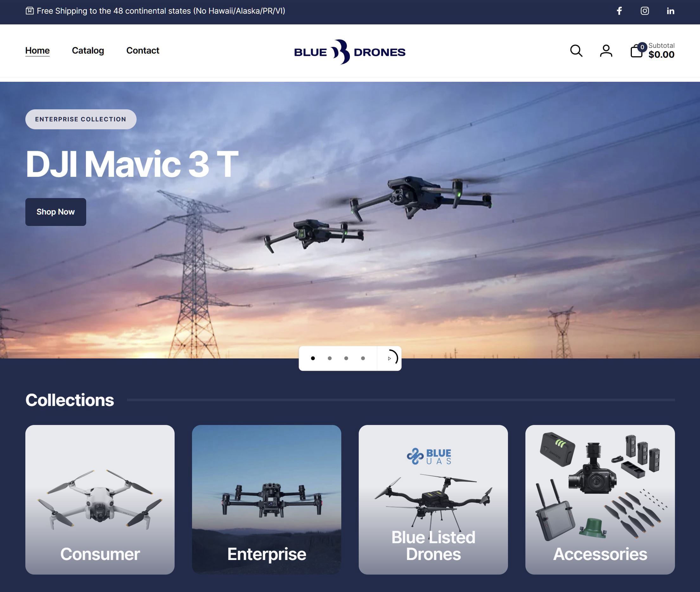Screen dimensions: 700x592
Task: Click the Shop Now button
Action: [x=55, y=212]
